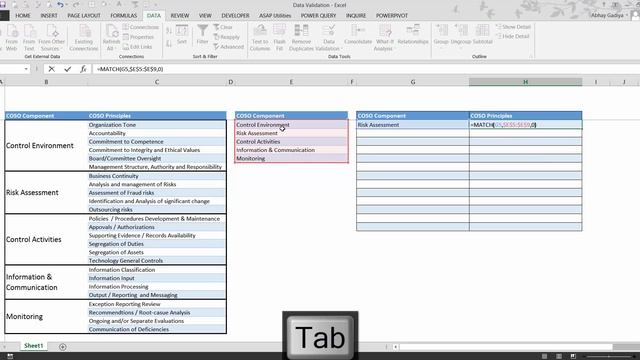The width and height of the screenshot is (640, 360).
Task: Click inside the formula bar text
Action: click(130, 69)
